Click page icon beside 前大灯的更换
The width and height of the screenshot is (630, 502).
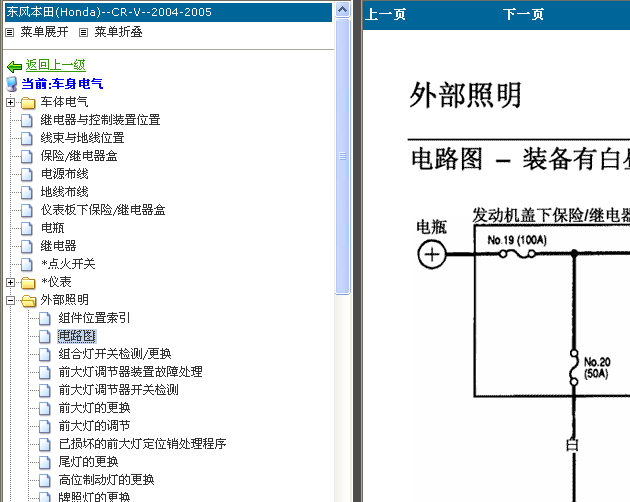pyautogui.click(x=45, y=408)
